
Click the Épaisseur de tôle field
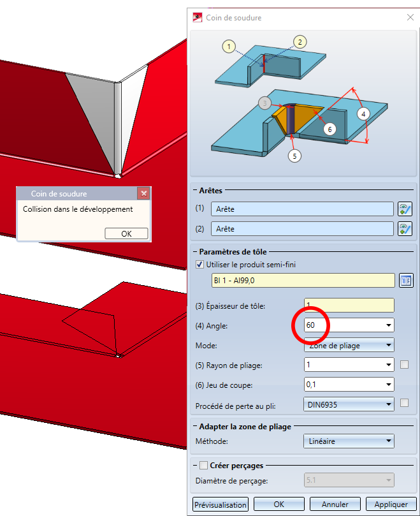[x=349, y=305]
